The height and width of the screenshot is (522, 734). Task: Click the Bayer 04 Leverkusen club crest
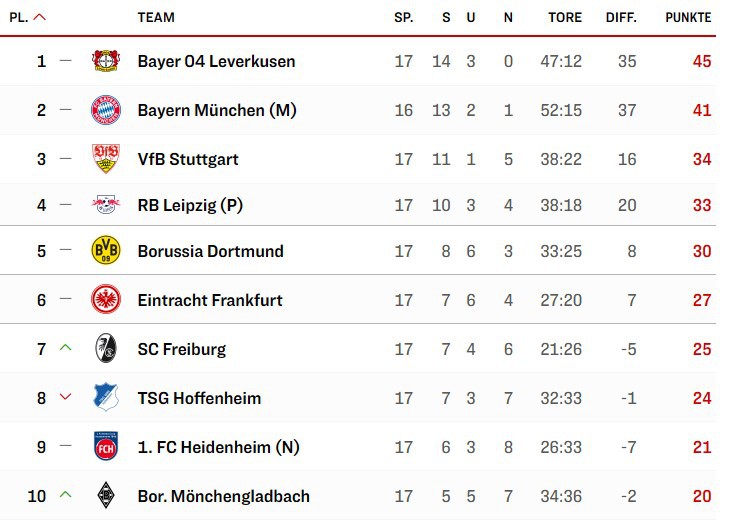point(105,61)
